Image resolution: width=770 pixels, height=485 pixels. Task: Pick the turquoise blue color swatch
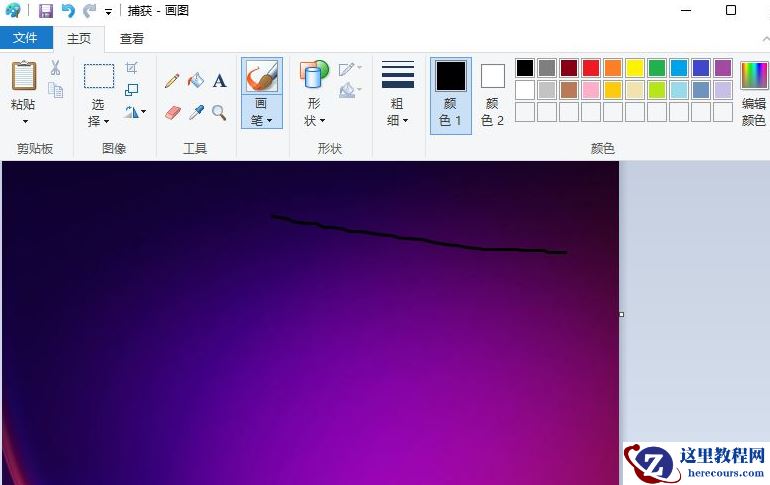pyautogui.click(x=679, y=68)
